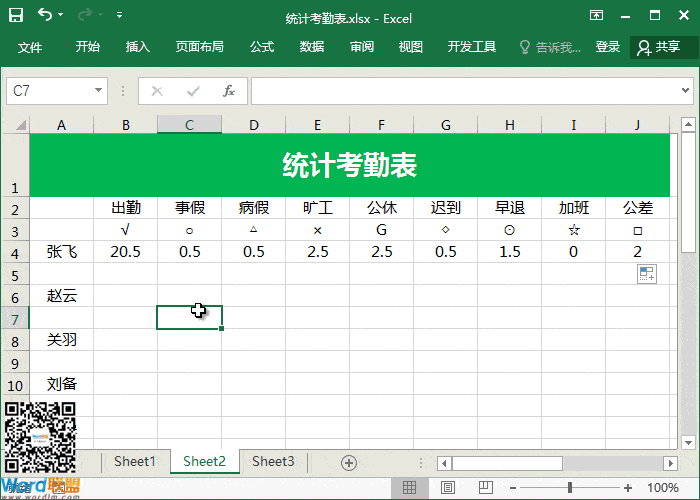The width and height of the screenshot is (700, 500).
Task: Select the √ symbol cell
Action: (125, 230)
